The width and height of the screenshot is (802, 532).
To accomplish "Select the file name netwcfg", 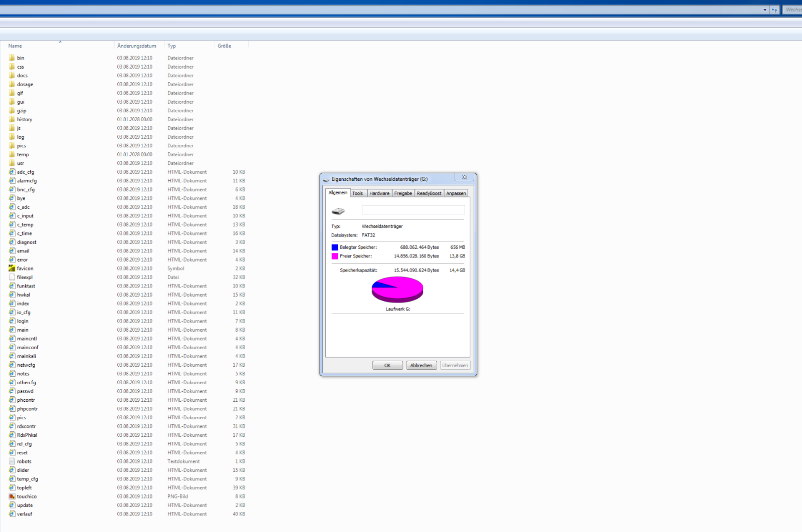I will tap(26, 365).
